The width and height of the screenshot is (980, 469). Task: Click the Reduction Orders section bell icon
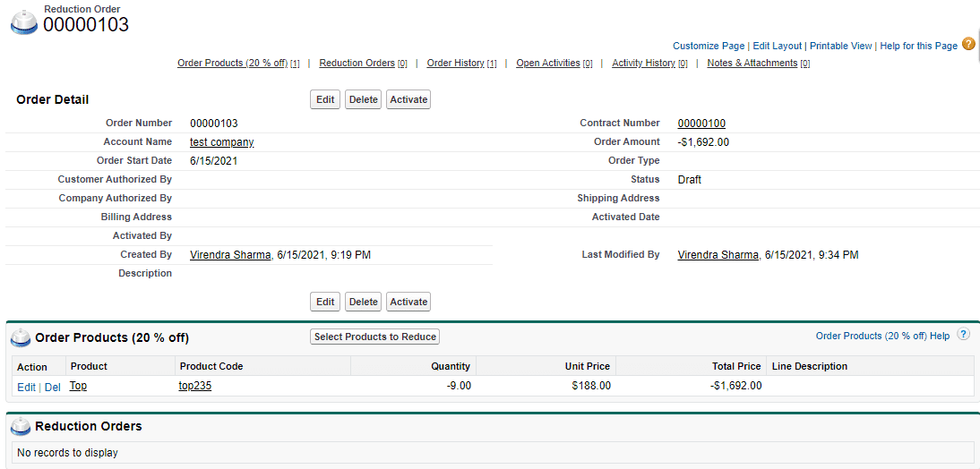(x=21, y=427)
